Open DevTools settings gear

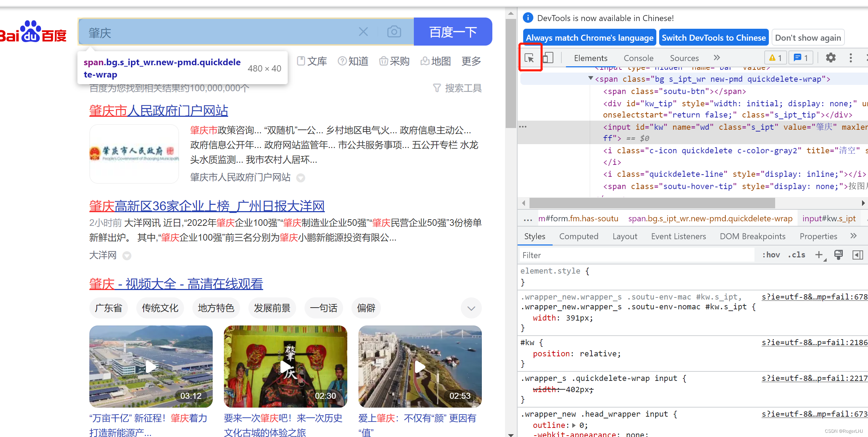(831, 58)
